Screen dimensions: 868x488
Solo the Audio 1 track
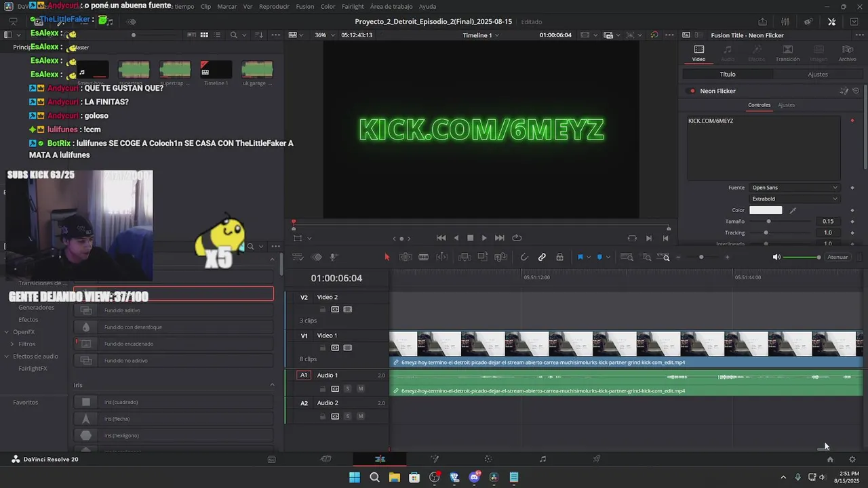[x=348, y=388]
